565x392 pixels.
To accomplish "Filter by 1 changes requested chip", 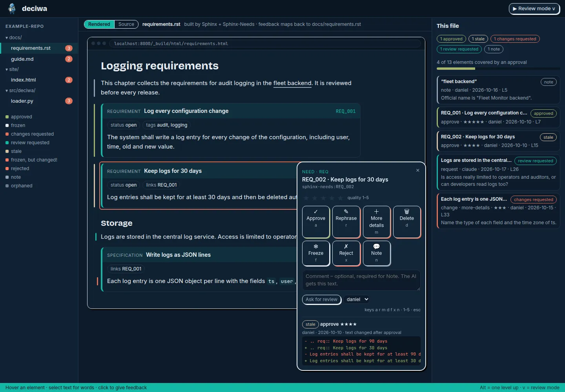I will pos(515,39).
